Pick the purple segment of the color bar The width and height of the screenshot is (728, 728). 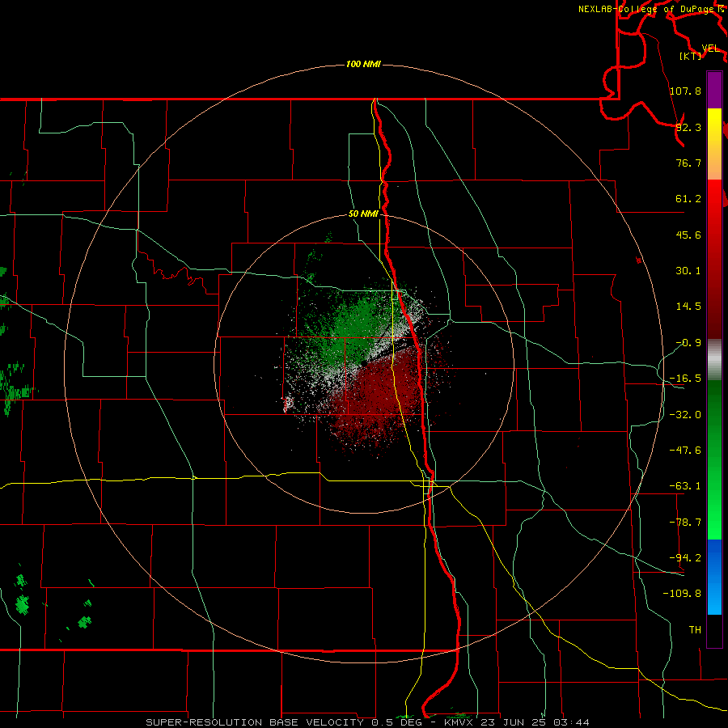714,90
